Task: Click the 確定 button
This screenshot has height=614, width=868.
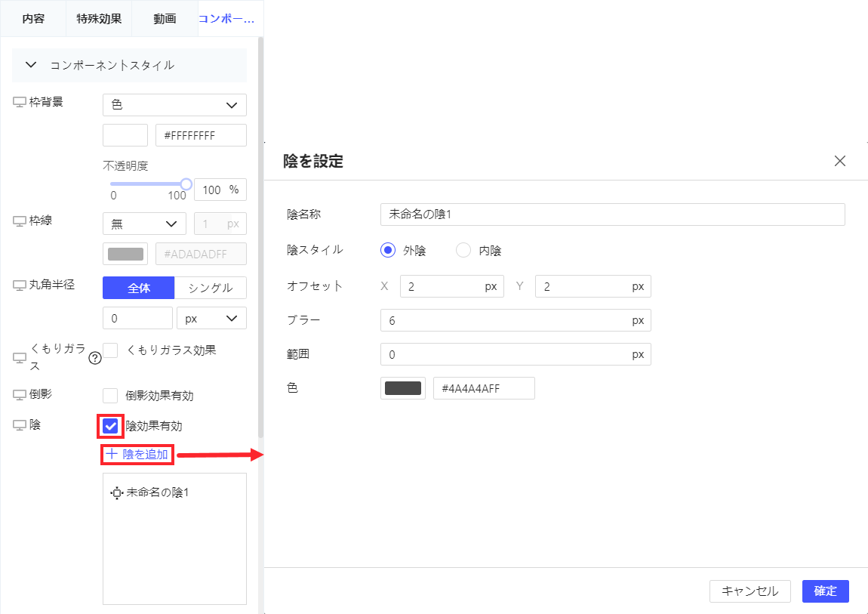Action: pos(826,591)
